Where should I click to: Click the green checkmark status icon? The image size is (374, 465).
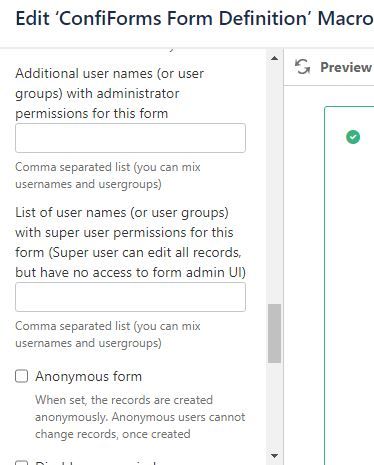coord(353,137)
